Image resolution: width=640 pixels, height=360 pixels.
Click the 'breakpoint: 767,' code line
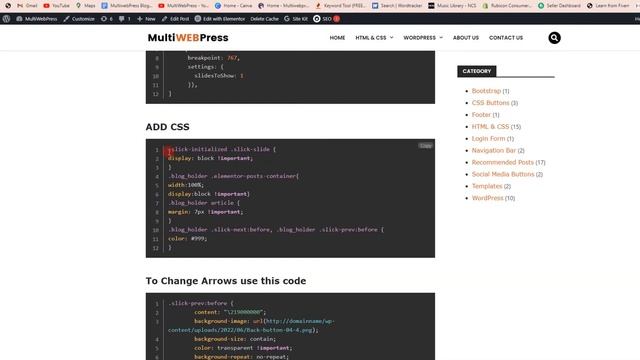213,58
